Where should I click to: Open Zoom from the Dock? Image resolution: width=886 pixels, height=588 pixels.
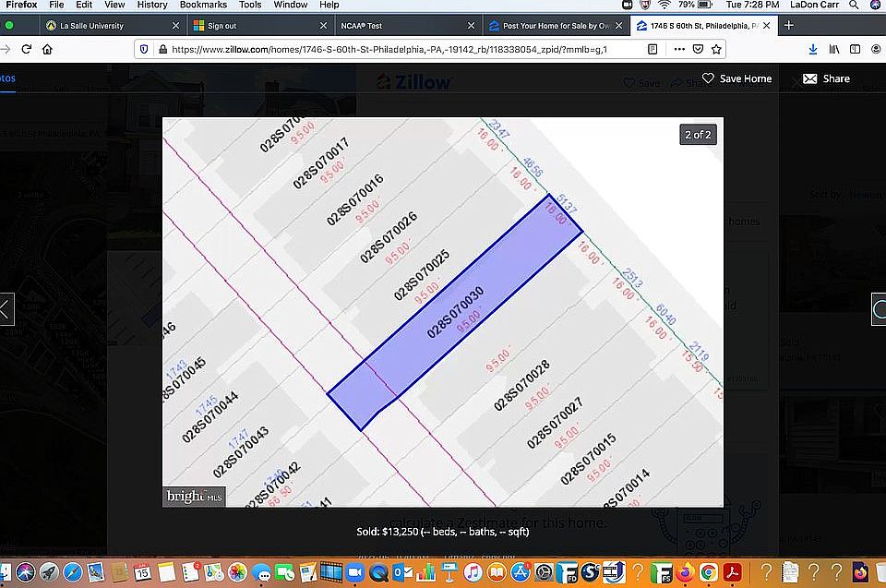click(x=354, y=572)
